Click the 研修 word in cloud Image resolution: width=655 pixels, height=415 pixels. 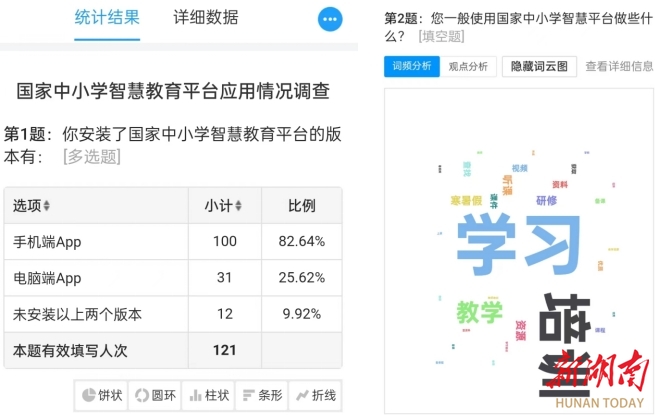pos(546,201)
